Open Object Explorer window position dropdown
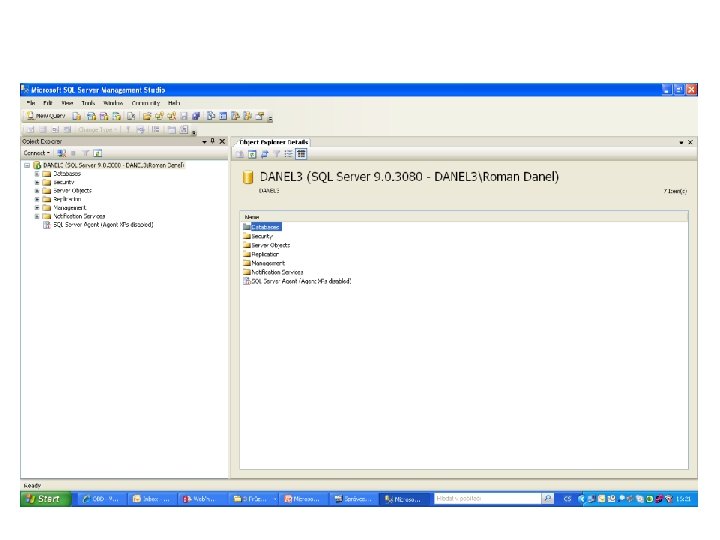Image resolution: width=720 pixels, height=540 pixels. click(x=204, y=142)
